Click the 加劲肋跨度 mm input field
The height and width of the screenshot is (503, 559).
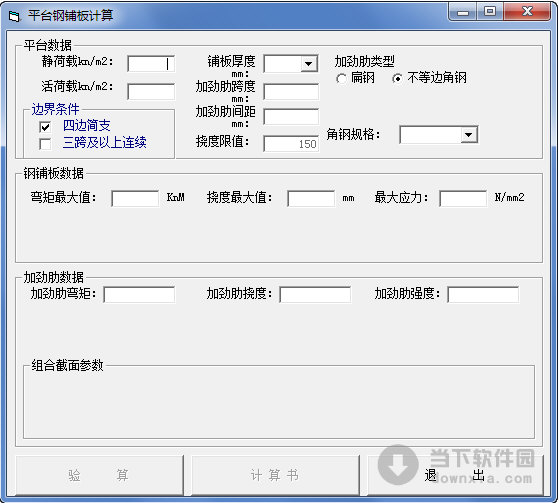coord(291,92)
